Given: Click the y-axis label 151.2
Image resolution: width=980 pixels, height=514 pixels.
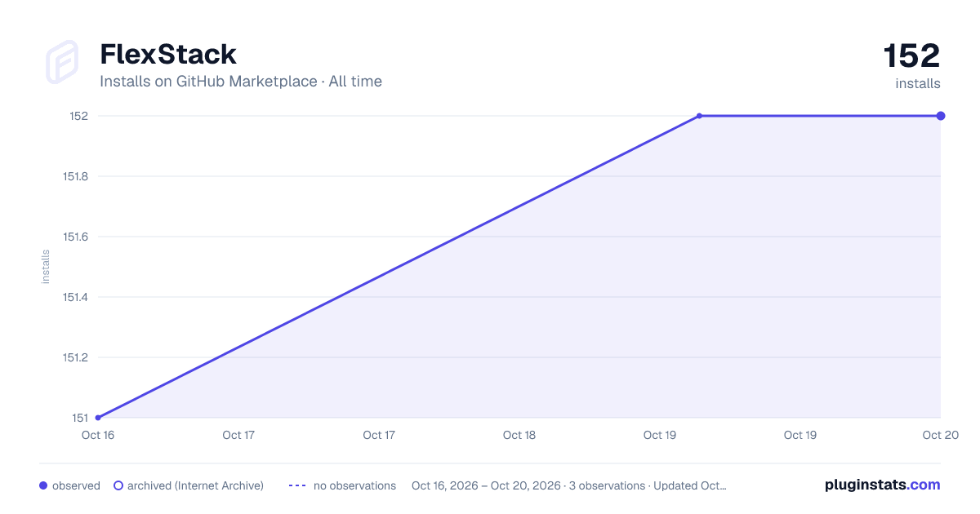Looking at the screenshot, I should (x=75, y=357).
